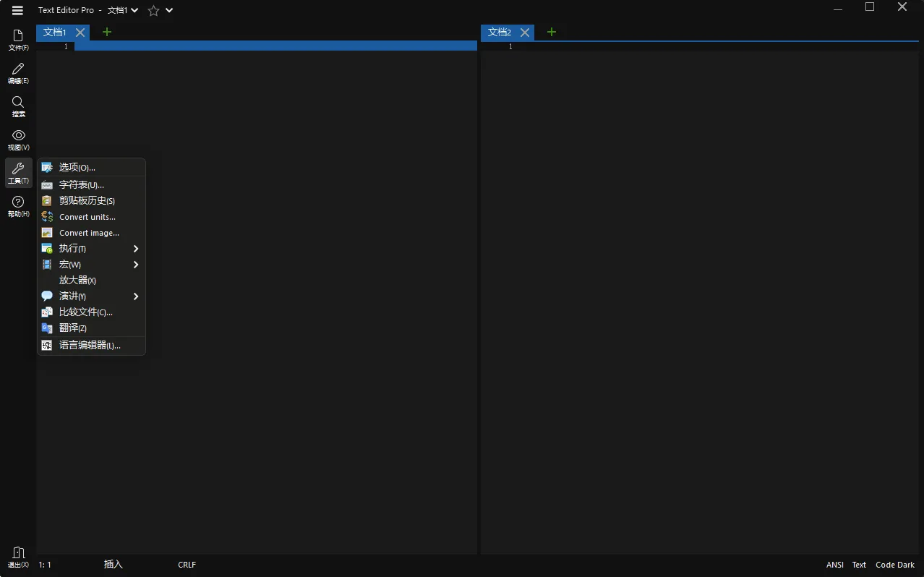Expand the 宏(W) submenu

(92, 265)
